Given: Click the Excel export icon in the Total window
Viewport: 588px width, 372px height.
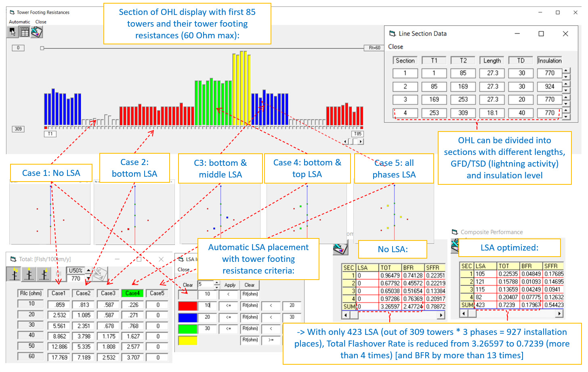Looking at the screenshot, I should (x=100, y=274).
